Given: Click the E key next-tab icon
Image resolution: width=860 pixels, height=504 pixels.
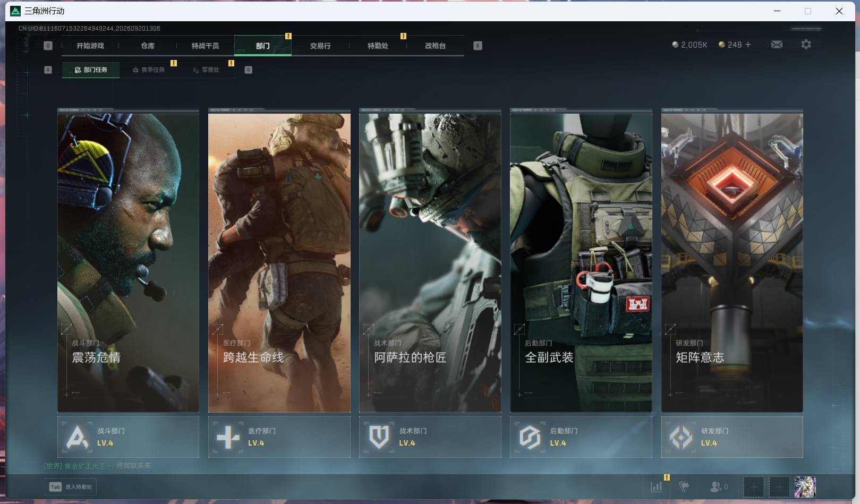Looking at the screenshot, I should [478, 46].
